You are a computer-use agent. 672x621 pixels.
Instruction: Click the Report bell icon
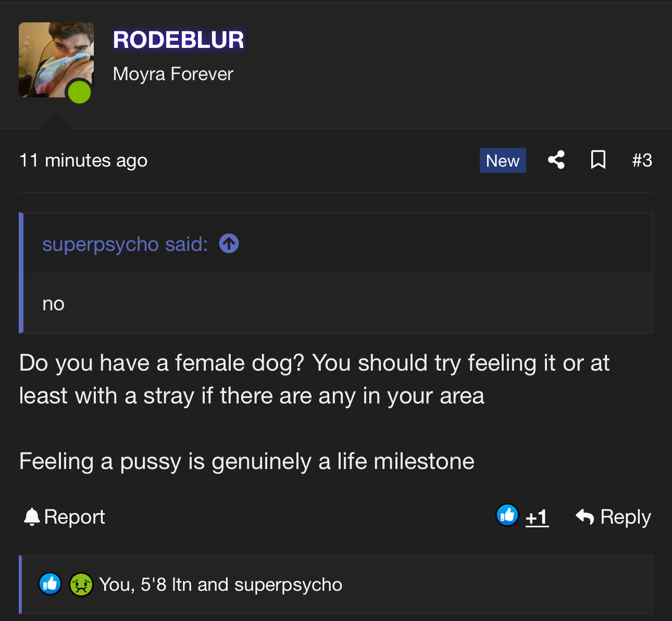pyautogui.click(x=32, y=516)
